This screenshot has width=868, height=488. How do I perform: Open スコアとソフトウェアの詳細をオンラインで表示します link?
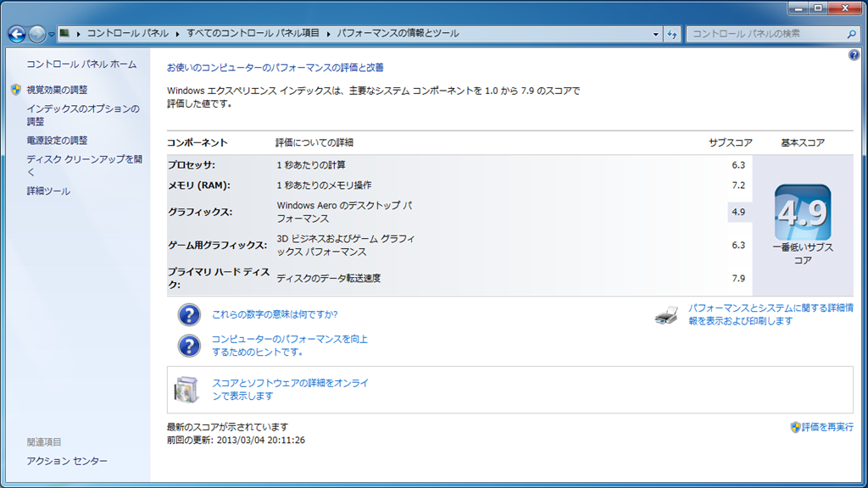(290, 390)
